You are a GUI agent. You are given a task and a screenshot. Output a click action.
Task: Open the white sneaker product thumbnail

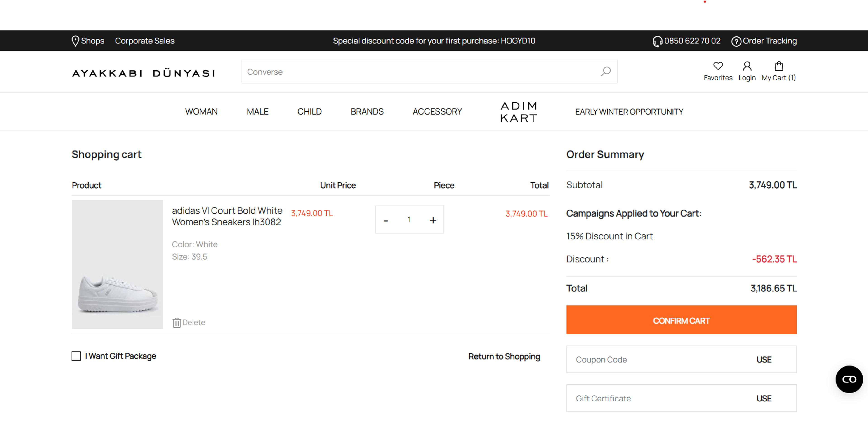(117, 265)
